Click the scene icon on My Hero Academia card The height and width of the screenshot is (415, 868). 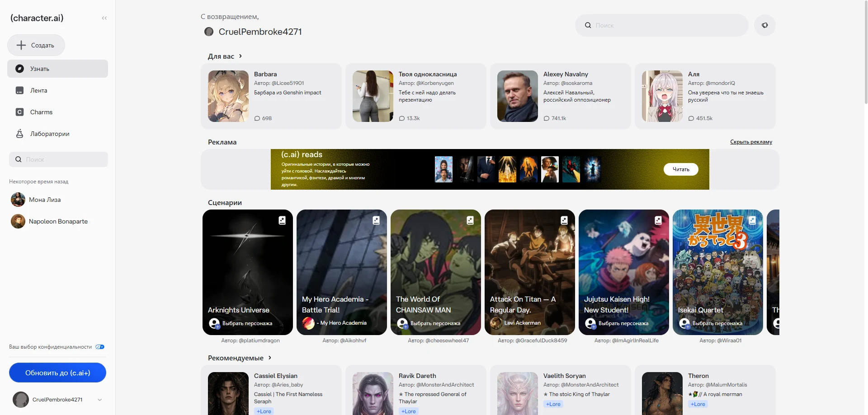(x=376, y=220)
